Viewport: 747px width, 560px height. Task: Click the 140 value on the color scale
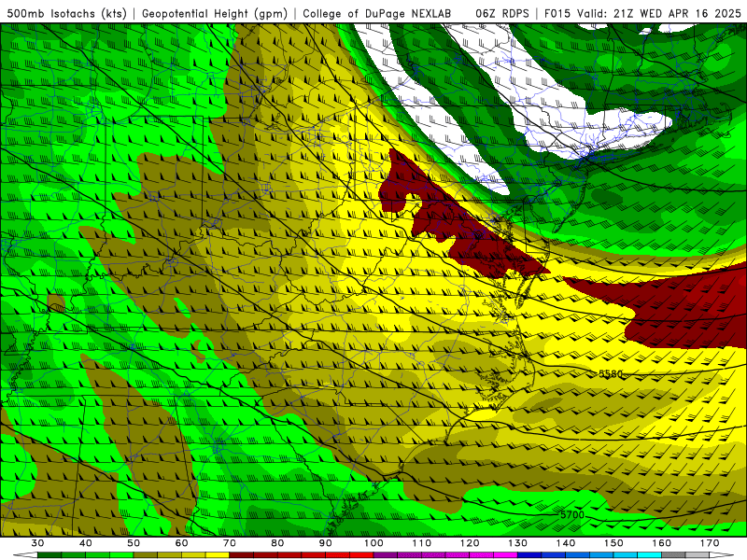(566, 543)
